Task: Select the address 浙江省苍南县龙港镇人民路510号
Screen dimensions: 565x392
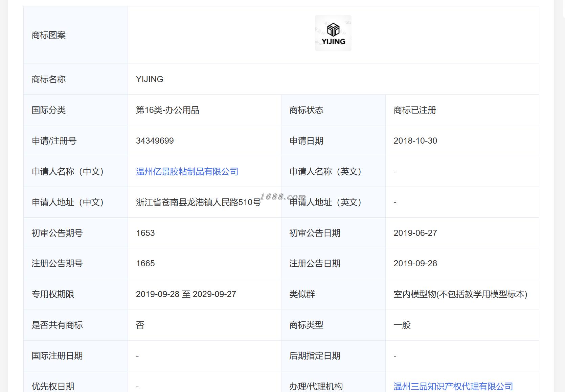Action: (x=198, y=202)
